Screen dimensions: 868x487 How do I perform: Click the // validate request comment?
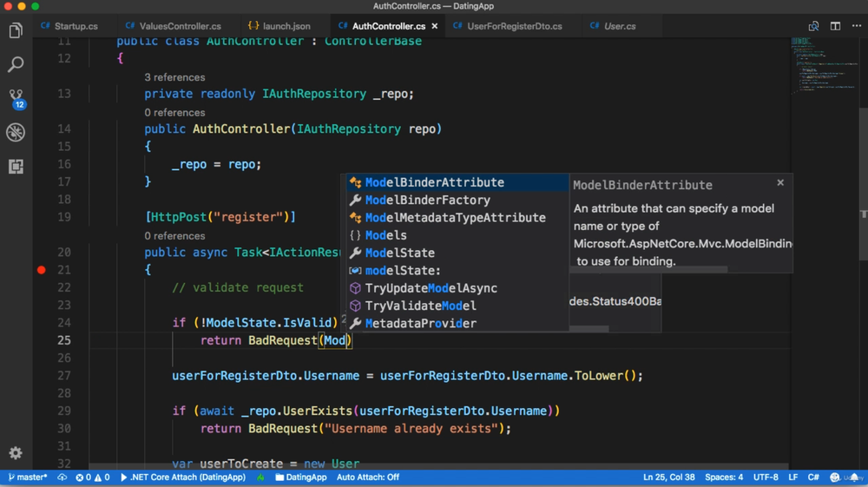click(x=238, y=288)
